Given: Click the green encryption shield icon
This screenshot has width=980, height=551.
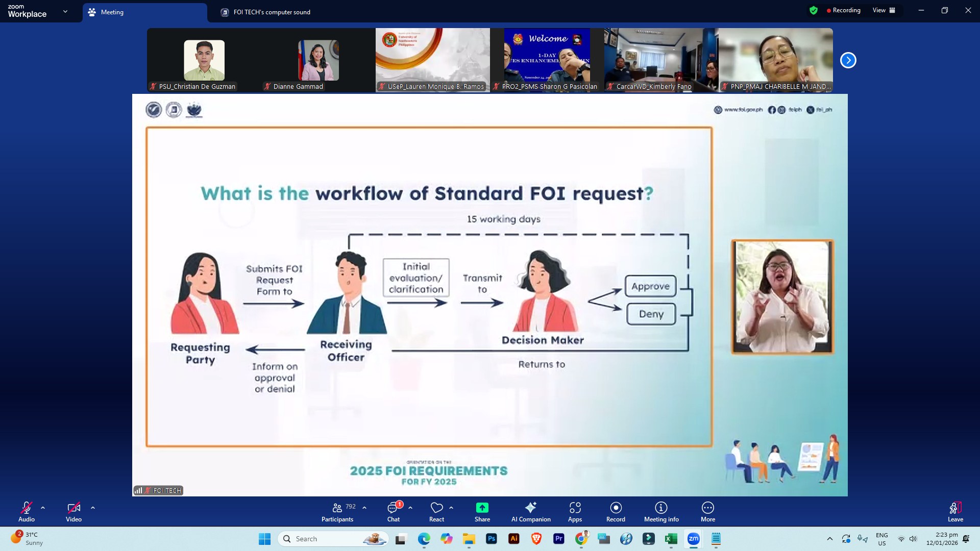Looking at the screenshot, I should coord(814,10).
